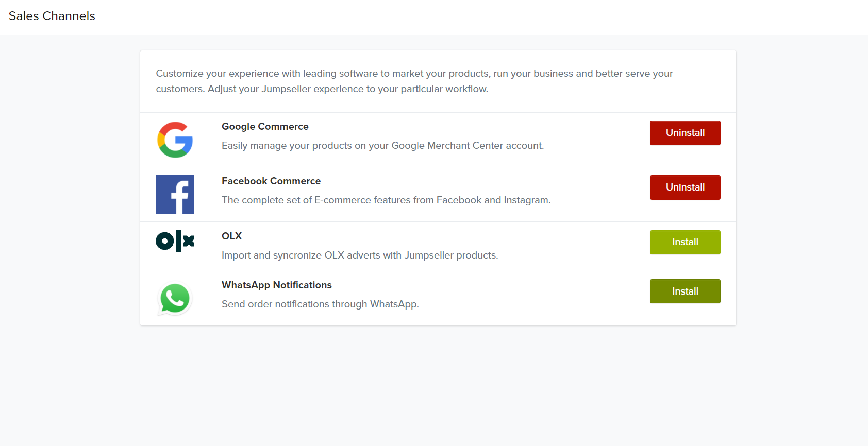Click the Facebook and Instagram description text

(x=386, y=200)
